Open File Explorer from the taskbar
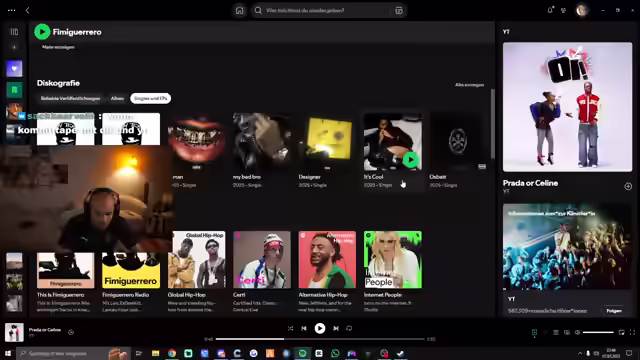This screenshot has width=640, height=360. (x=156, y=353)
